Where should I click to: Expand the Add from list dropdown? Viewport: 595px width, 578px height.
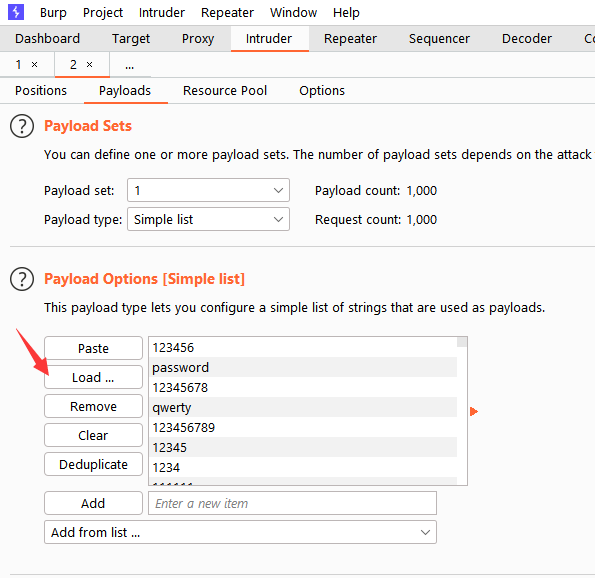[x=240, y=532]
